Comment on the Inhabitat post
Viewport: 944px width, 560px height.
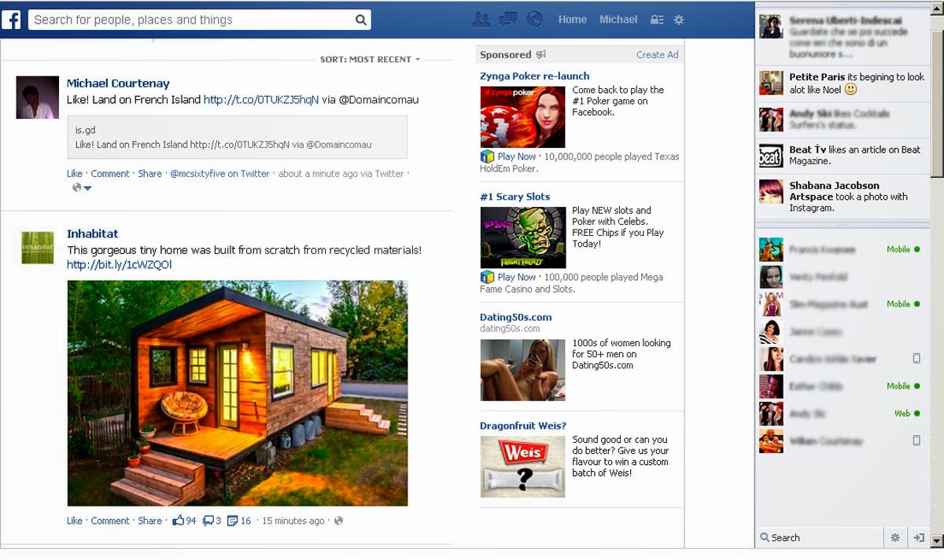point(110,521)
